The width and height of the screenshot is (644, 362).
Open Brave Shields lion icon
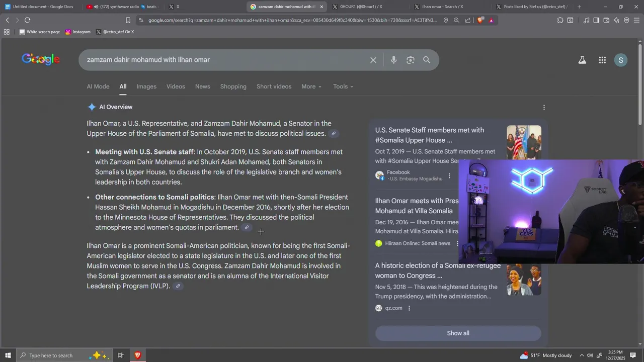click(480, 20)
